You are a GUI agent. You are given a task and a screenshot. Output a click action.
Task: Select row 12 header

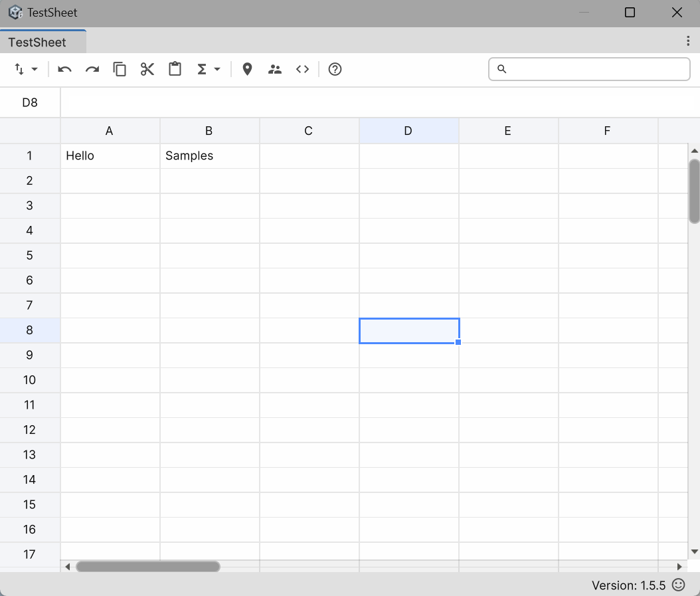tap(30, 430)
